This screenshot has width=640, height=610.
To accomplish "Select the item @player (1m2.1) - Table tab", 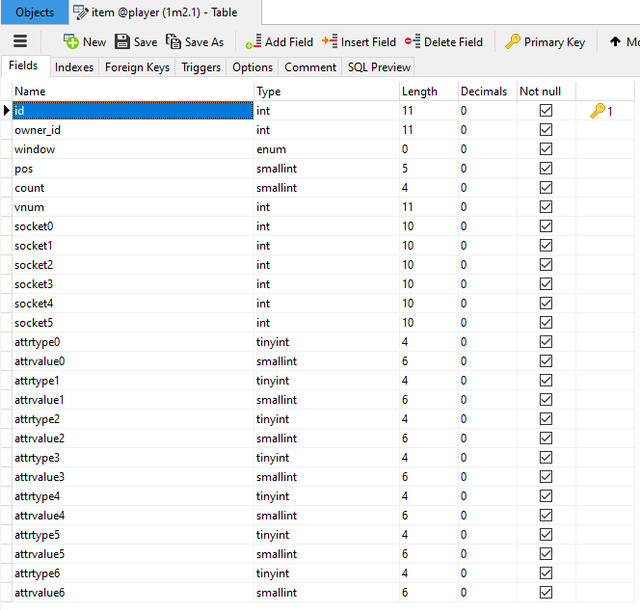I will click(x=165, y=12).
